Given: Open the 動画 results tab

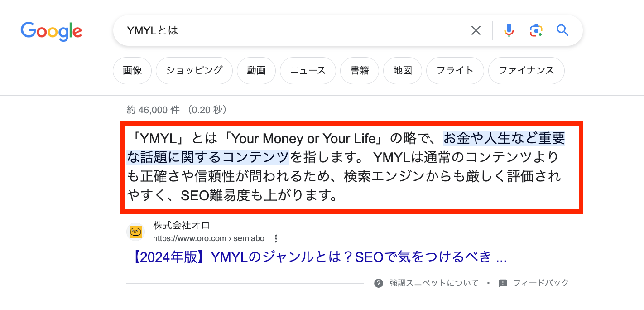Looking at the screenshot, I should click(x=256, y=71).
